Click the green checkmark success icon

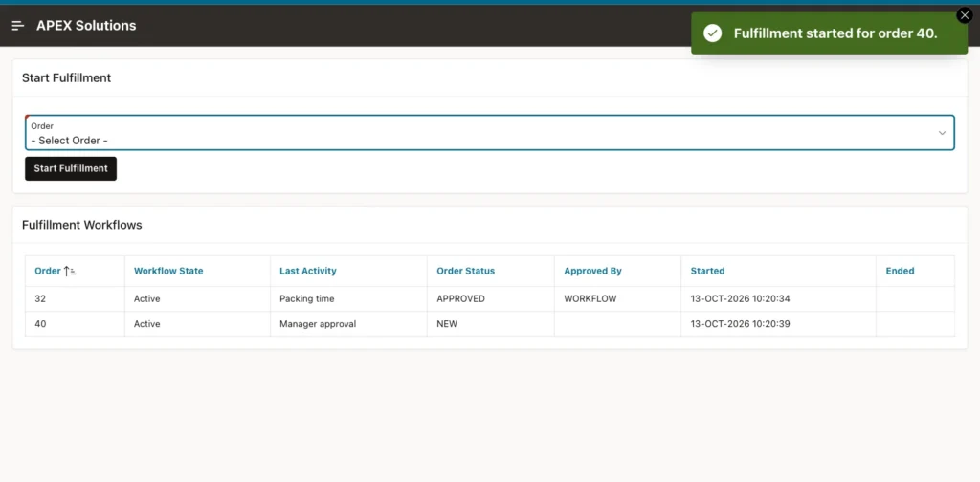[712, 33]
